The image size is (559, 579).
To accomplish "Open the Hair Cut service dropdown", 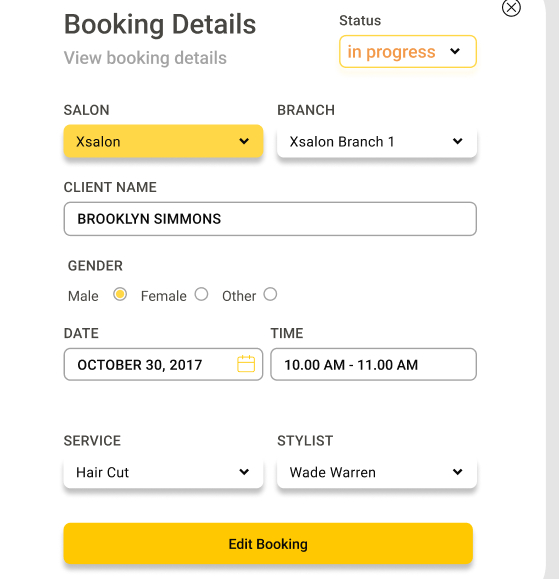I will (163, 472).
